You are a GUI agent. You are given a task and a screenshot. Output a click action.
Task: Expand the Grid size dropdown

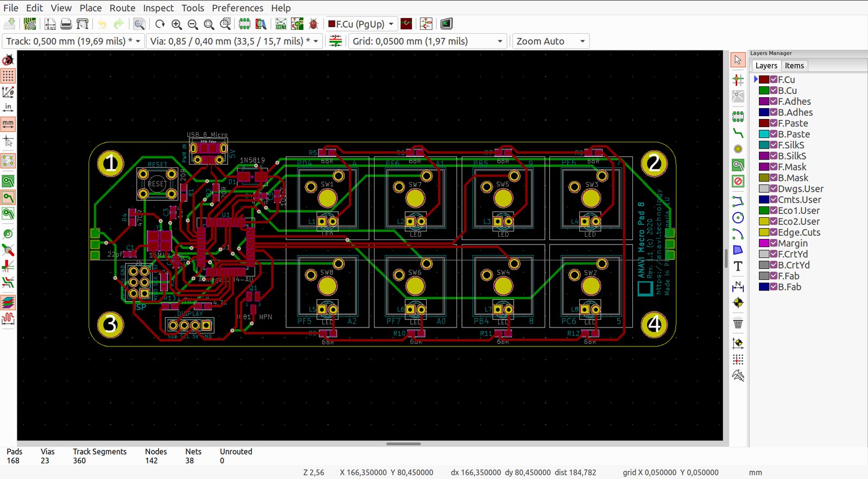(x=428, y=41)
